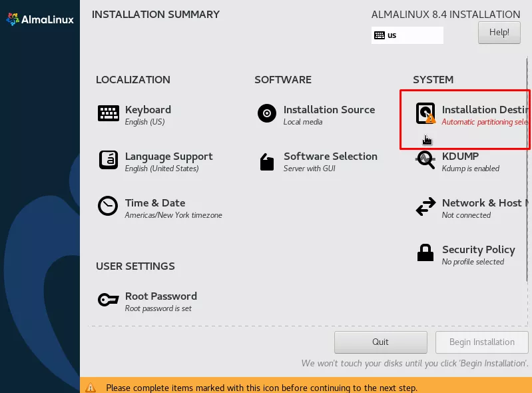Click the Time & Date heading
Image resolution: width=532 pixels, height=393 pixels.
tap(155, 203)
